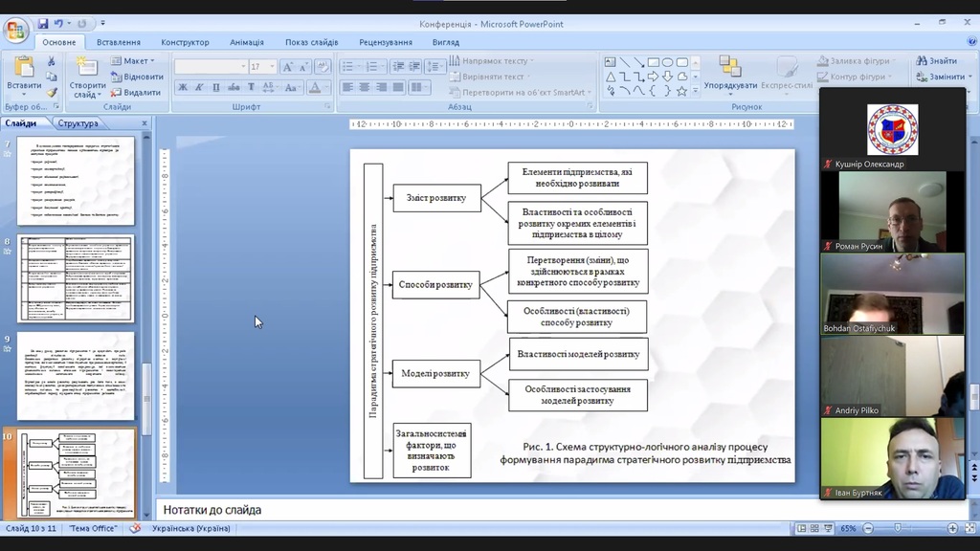Click the zoom slider in status bar
The image size is (980, 551).
pyautogui.click(x=897, y=528)
